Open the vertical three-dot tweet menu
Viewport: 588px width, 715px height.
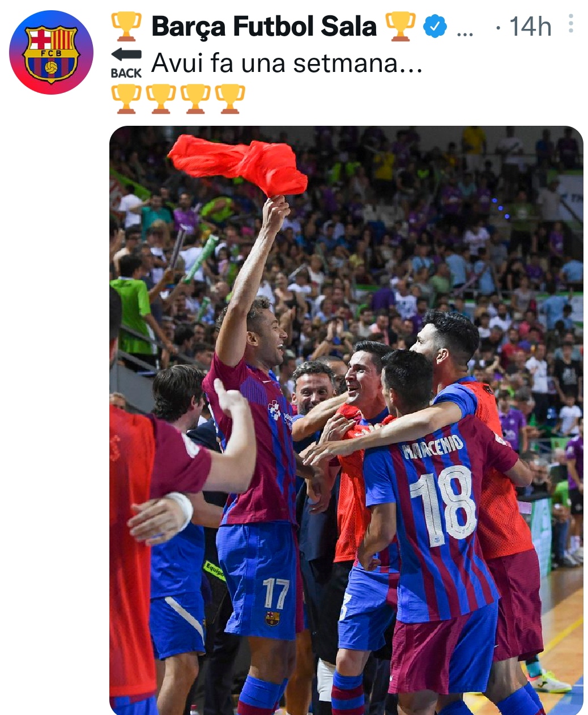571,23
